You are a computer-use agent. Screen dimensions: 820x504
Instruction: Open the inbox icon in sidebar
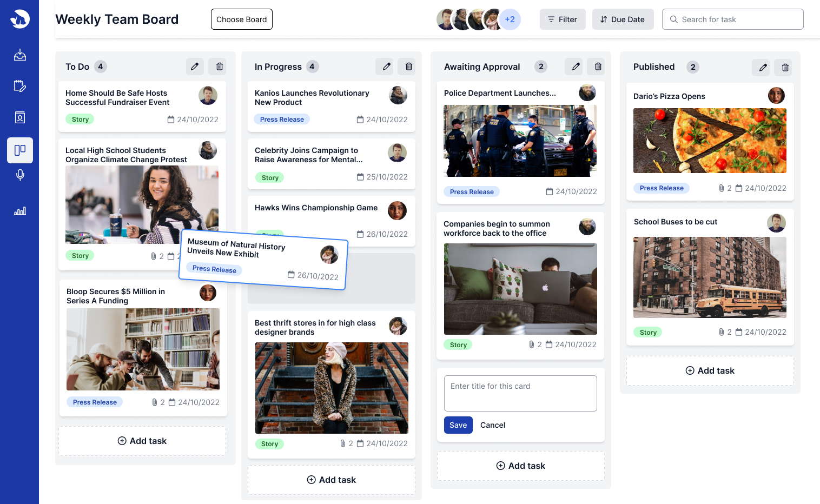pos(20,55)
